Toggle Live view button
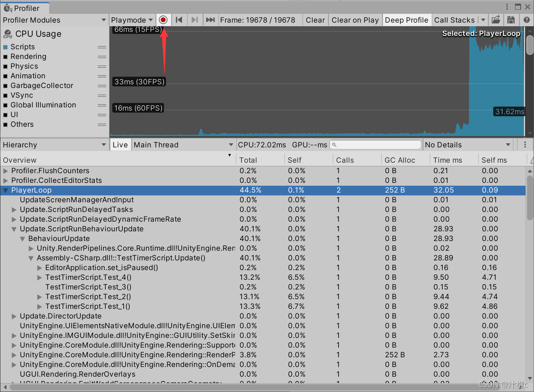Image resolution: width=534 pixels, height=392 pixels. [120, 145]
